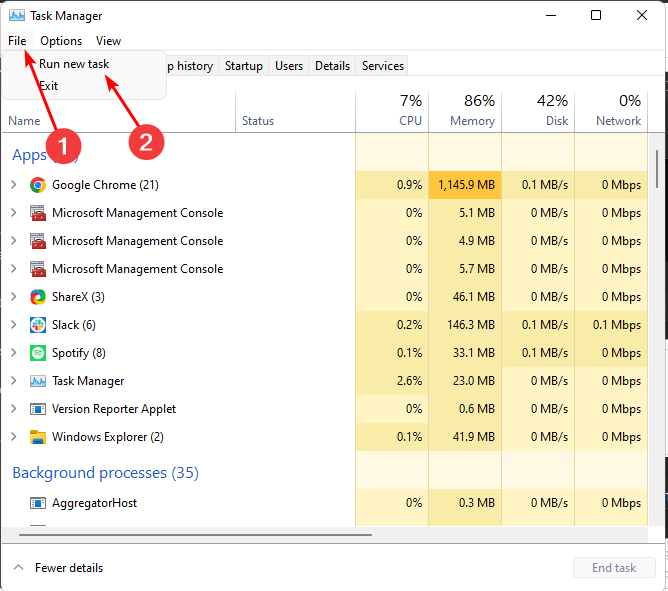Click icon of Microsoft Management Console using 5.1 MB
The height and width of the screenshot is (591, 668).
tap(38, 213)
